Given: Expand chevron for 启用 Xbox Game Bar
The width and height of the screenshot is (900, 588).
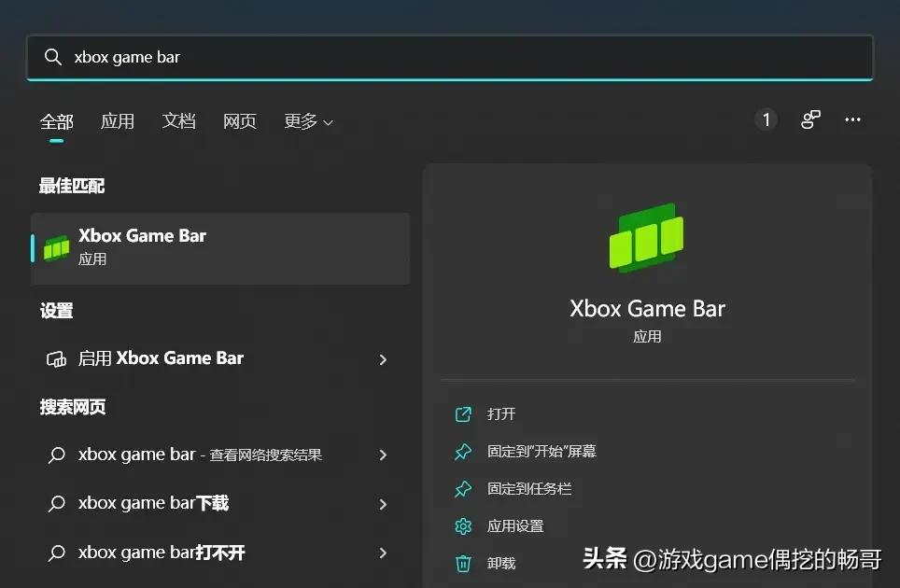Looking at the screenshot, I should point(383,359).
